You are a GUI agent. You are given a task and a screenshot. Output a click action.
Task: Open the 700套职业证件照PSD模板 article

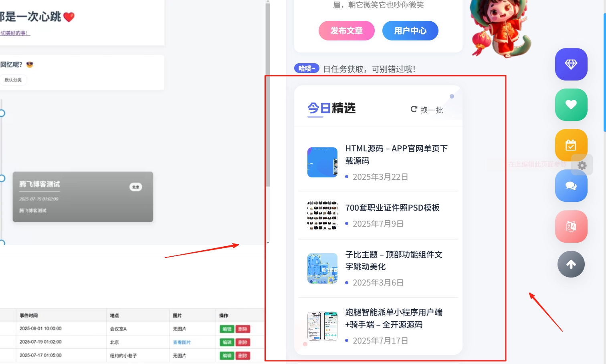click(x=392, y=208)
